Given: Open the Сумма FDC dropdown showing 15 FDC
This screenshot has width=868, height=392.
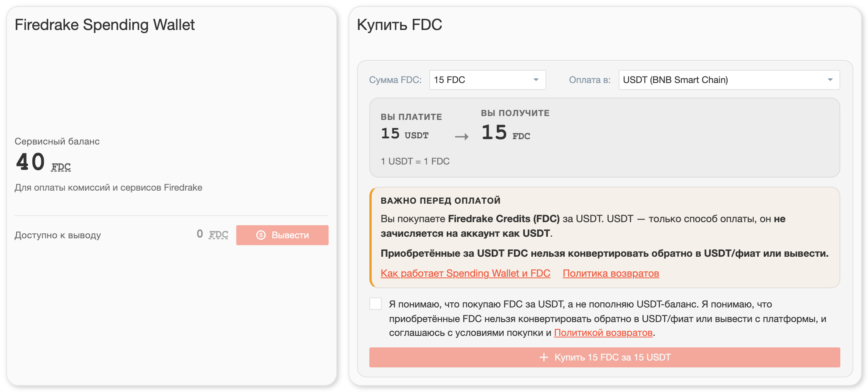Looking at the screenshot, I should click(x=487, y=80).
